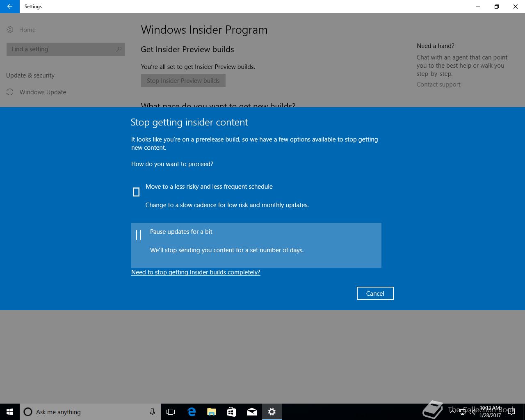Restore down the Settings window
525x420 pixels.
point(497,7)
